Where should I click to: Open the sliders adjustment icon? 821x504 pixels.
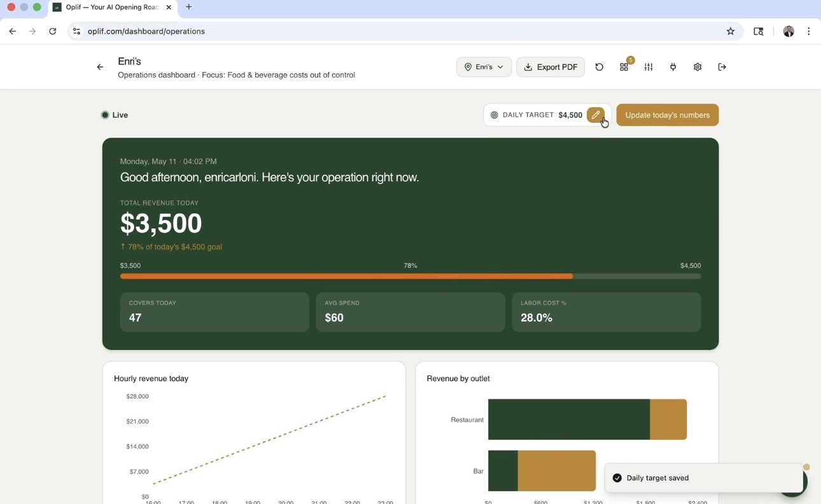(x=649, y=67)
